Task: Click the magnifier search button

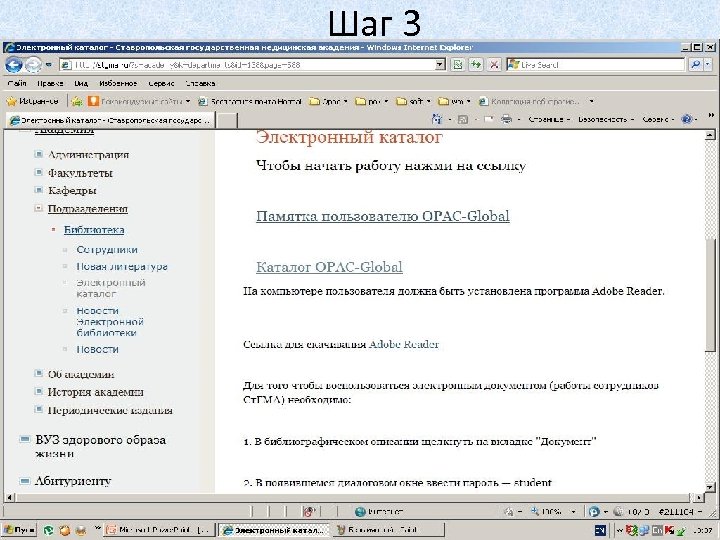Action: point(695,65)
